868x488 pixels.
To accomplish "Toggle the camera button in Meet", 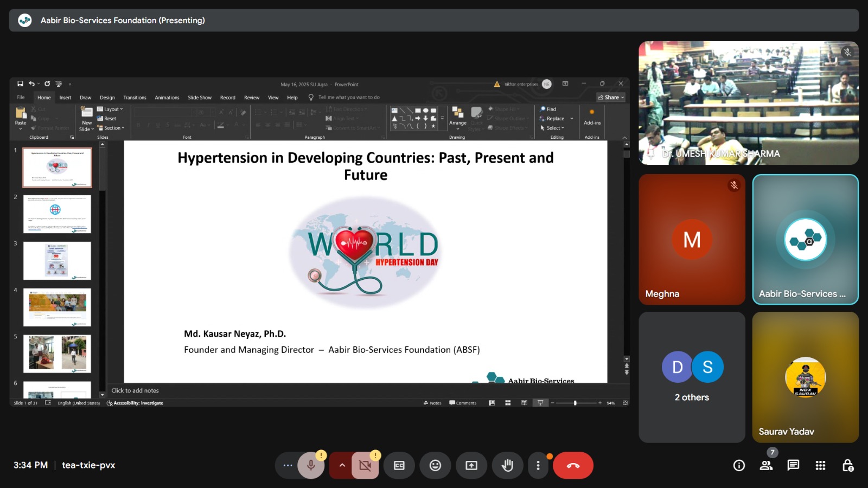I will 365,465.
